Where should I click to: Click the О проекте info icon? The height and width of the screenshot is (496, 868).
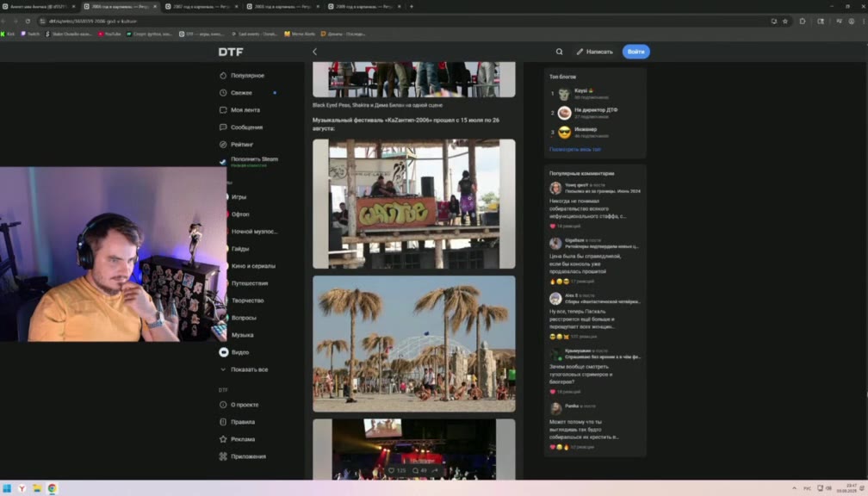pyautogui.click(x=223, y=405)
